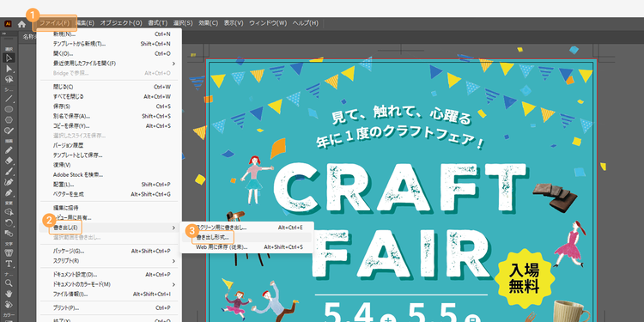Image resolution: width=644 pixels, height=322 pixels.
Task: Select the Polygon tool
Action: point(9,119)
